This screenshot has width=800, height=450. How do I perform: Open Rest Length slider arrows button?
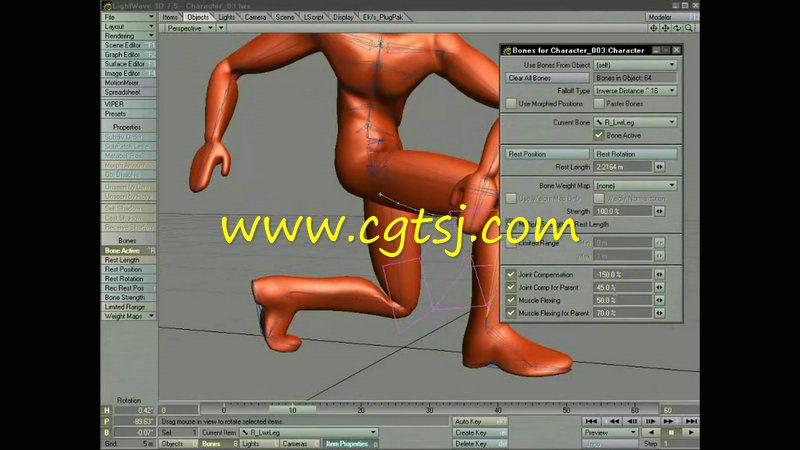pyautogui.click(x=660, y=167)
